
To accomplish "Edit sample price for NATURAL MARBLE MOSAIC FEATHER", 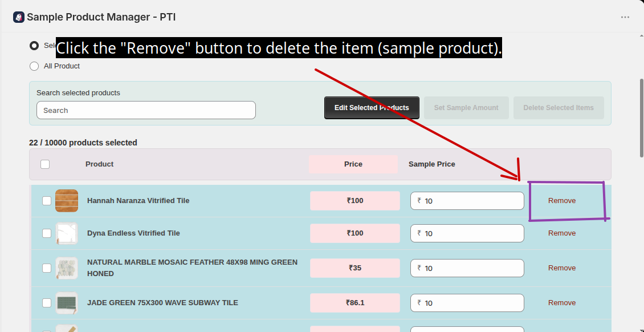I will [467, 268].
